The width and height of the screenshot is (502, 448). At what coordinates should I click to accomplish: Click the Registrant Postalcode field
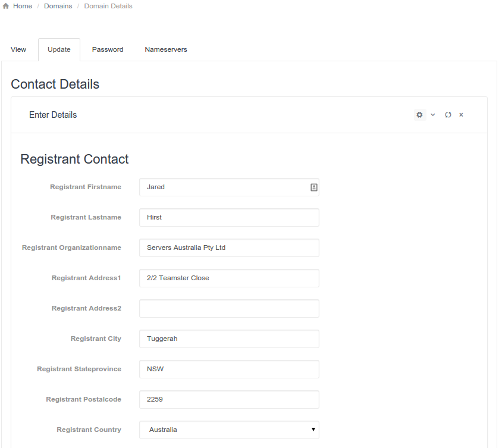[x=229, y=400]
